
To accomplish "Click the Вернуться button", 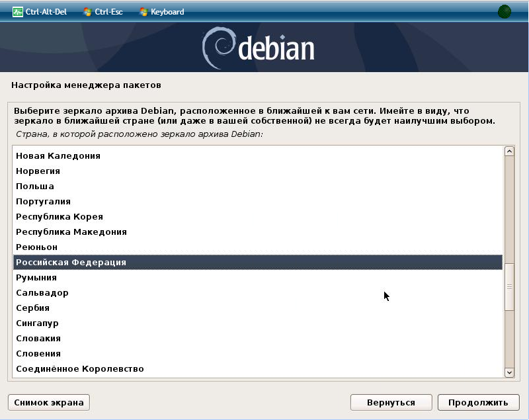I will [391, 402].
